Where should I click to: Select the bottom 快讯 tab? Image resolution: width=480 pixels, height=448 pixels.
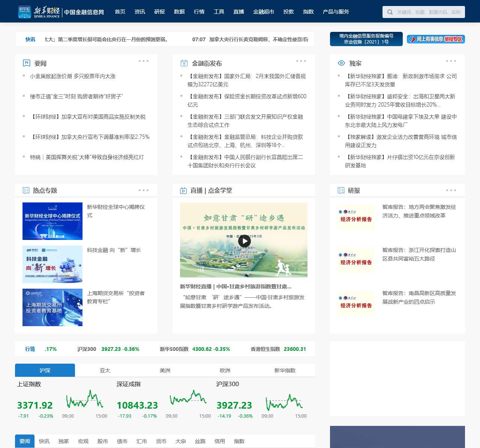coord(44,441)
